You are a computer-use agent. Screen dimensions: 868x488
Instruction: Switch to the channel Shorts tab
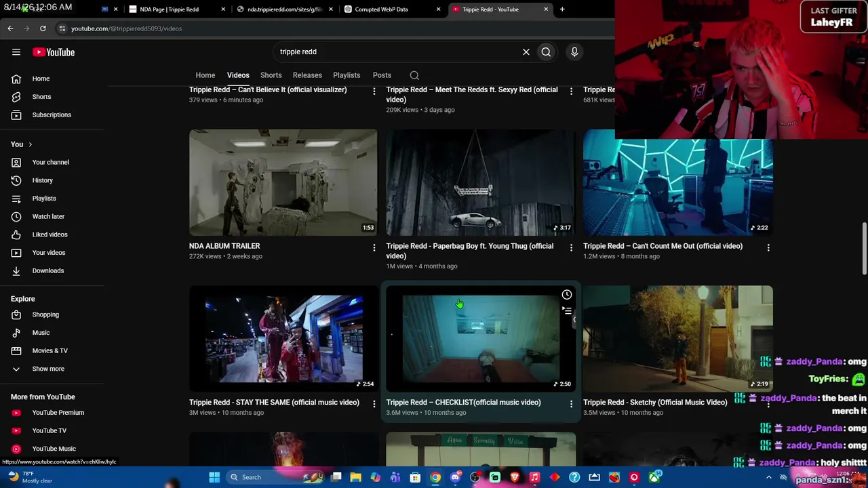point(271,75)
